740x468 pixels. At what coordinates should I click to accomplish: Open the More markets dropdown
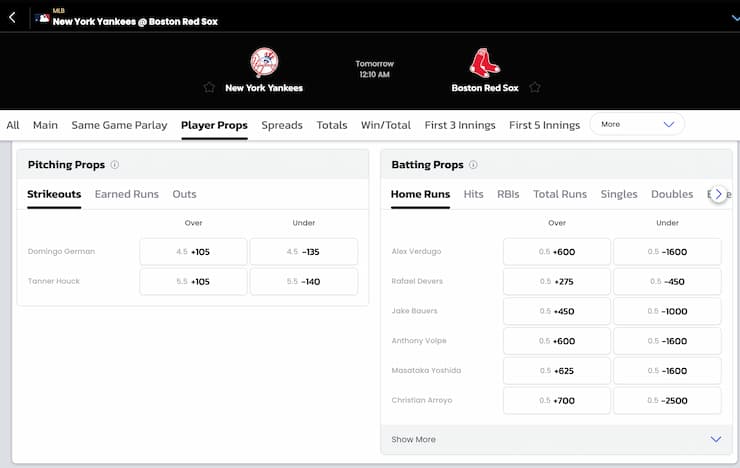coord(637,124)
